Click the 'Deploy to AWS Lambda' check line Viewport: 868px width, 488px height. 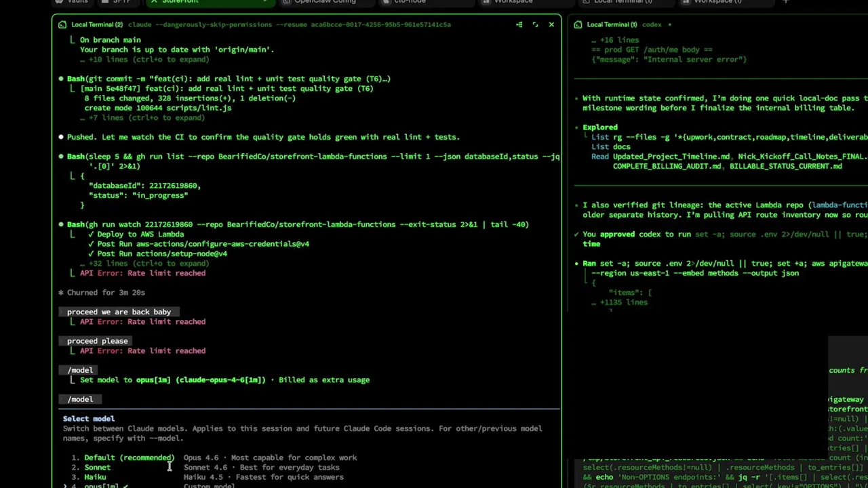(x=136, y=235)
